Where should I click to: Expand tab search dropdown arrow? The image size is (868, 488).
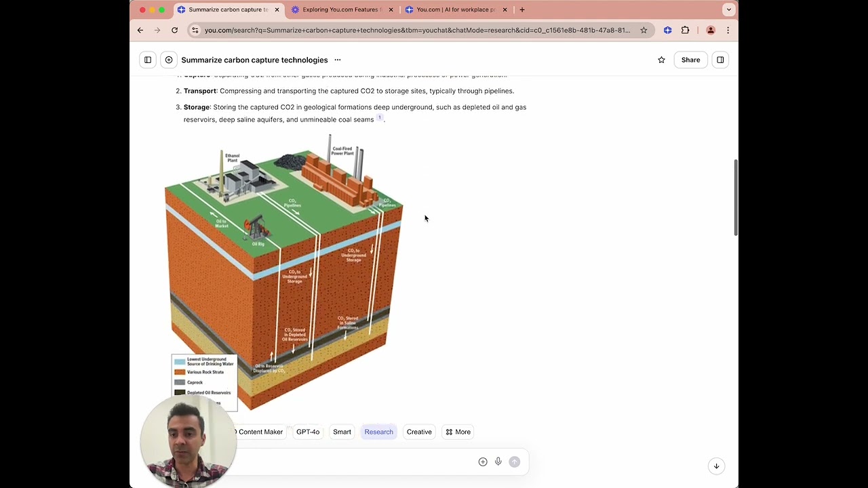click(728, 9)
